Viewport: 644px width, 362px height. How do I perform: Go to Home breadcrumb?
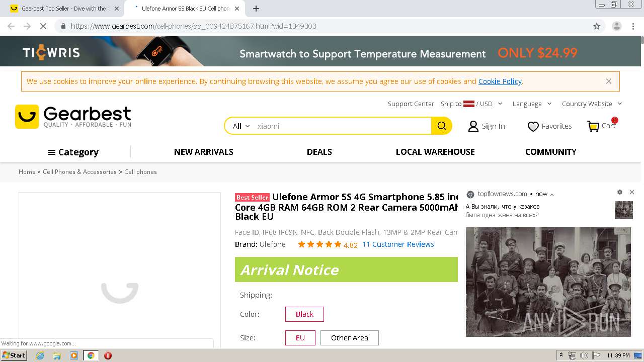coord(27,172)
